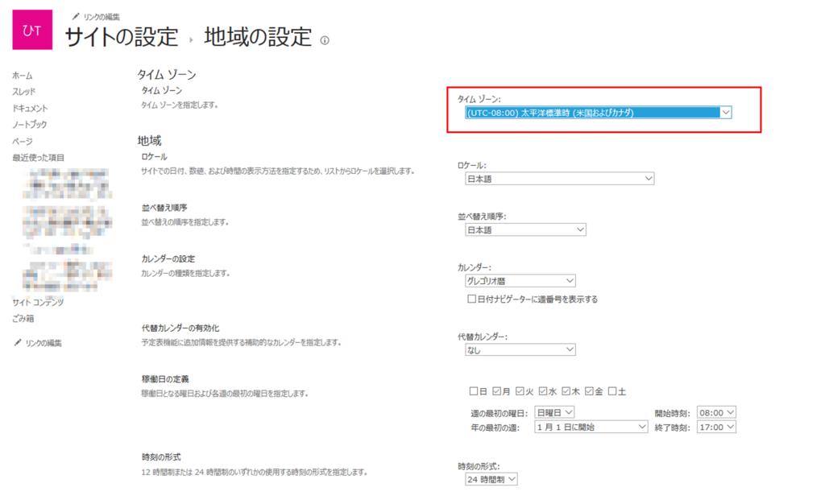
Task: Open ページ in the sidebar
Action: point(23,142)
